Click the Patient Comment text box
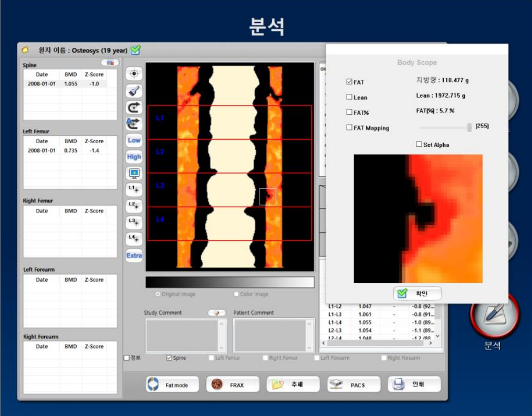This screenshot has height=416, width=532. point(270,335)
